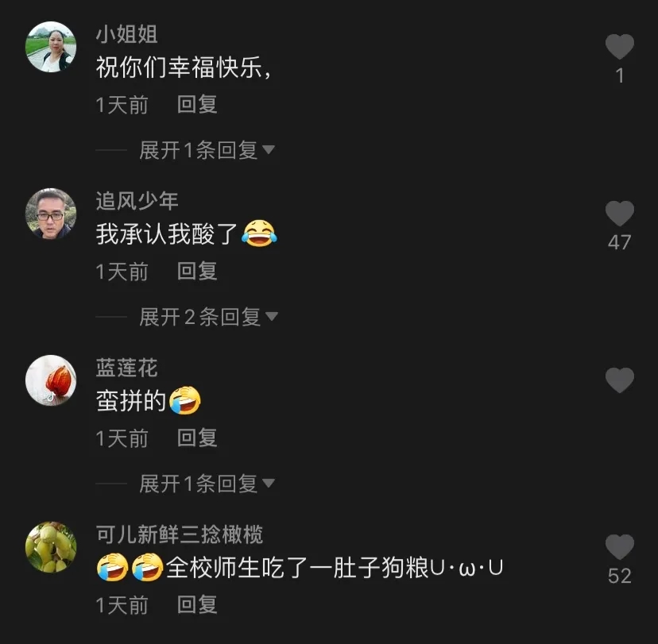Reply to 全校师生吃了一肚子狗粮 comment
The width and height of the screenshot is (658, 644).
pyautogui.click(x=197, y=604)
